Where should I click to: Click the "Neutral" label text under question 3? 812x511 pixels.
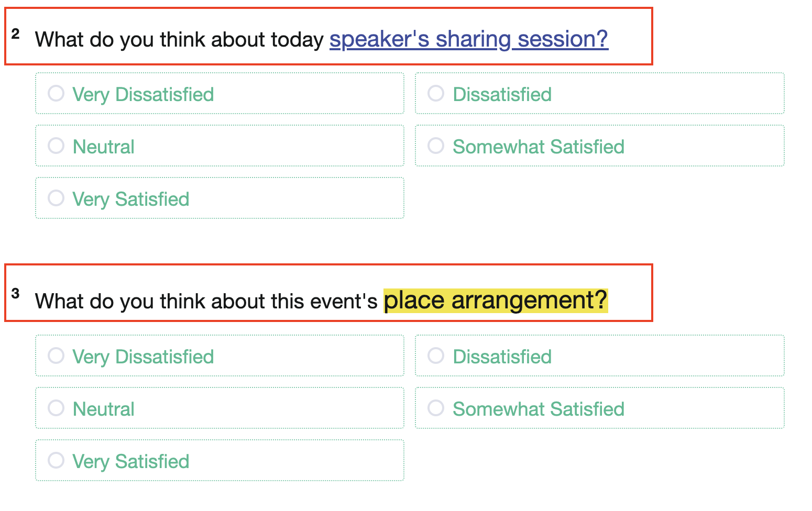click(x=104, y=409)
